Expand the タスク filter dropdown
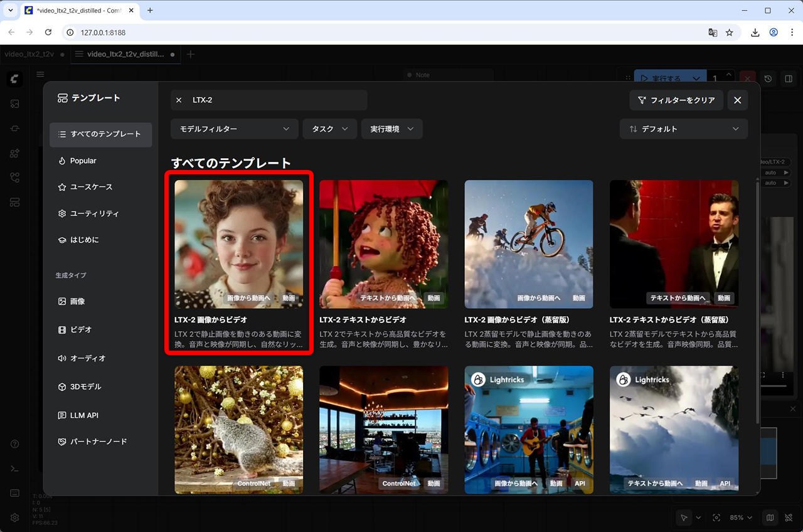 click(x=329, y=129)
